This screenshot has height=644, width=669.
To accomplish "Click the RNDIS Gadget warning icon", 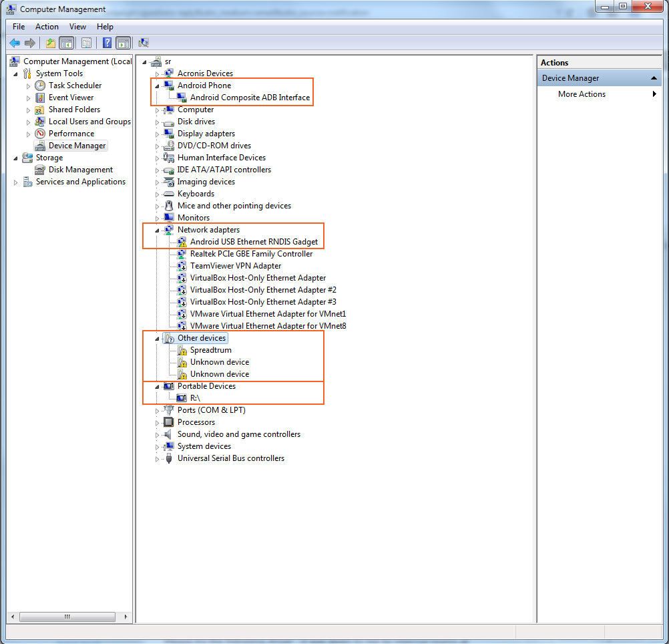I will pyautogui.click(x=182, y=242).
